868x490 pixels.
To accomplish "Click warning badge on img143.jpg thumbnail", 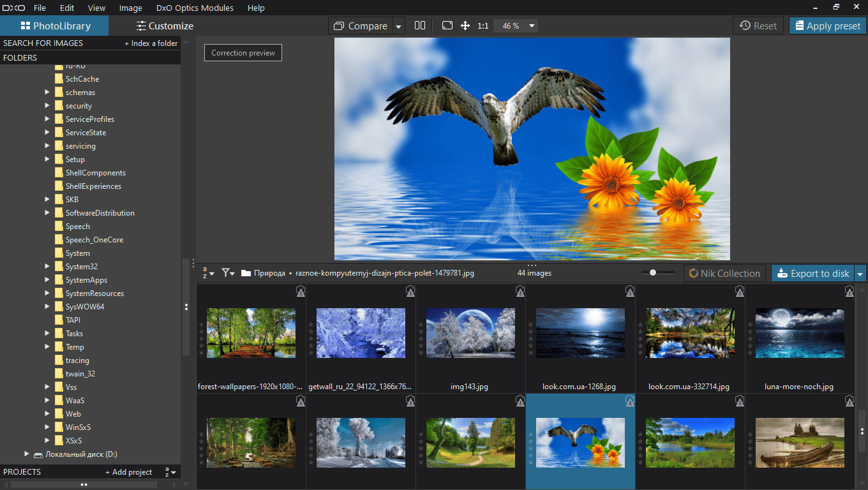I will click(520, 291).
